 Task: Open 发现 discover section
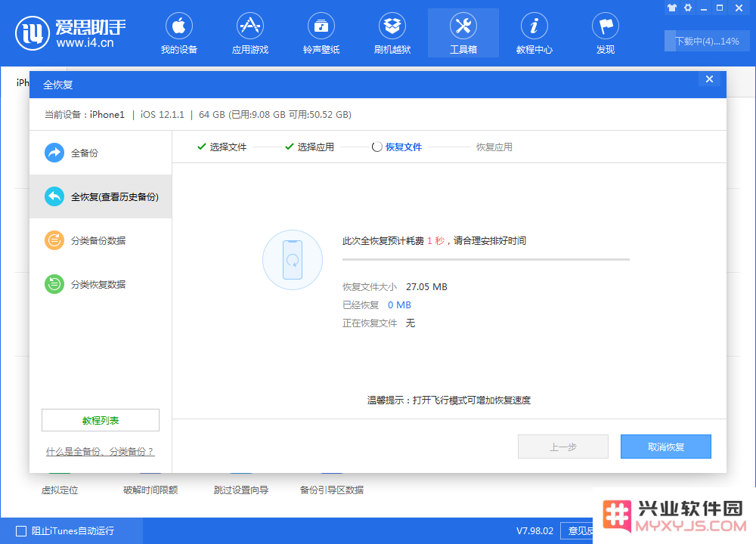click(606, 34)
